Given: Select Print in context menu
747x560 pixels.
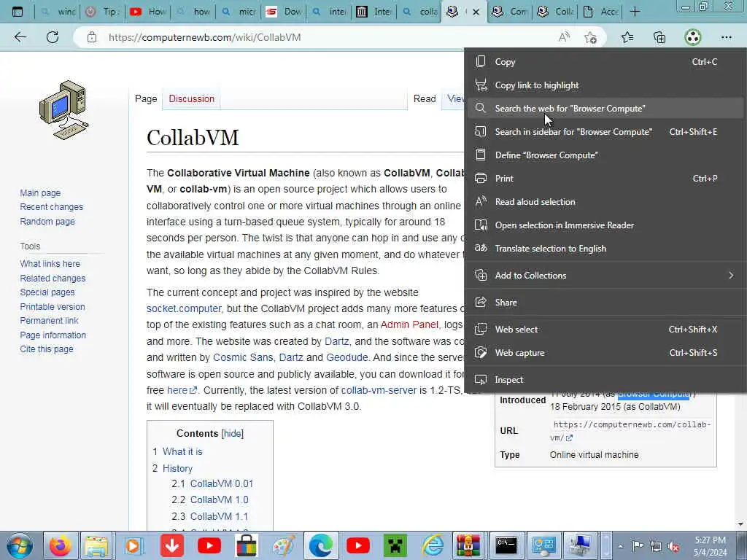Looking at the screenshot, I should tap(605, 179).
